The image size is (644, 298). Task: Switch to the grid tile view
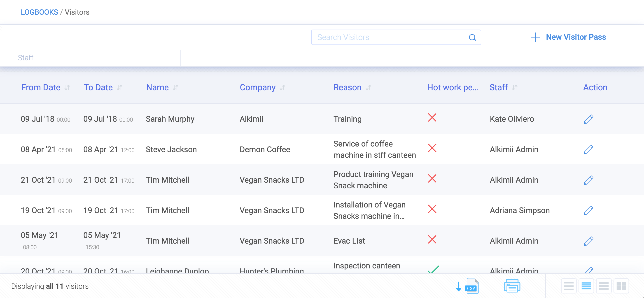(621, 286)
